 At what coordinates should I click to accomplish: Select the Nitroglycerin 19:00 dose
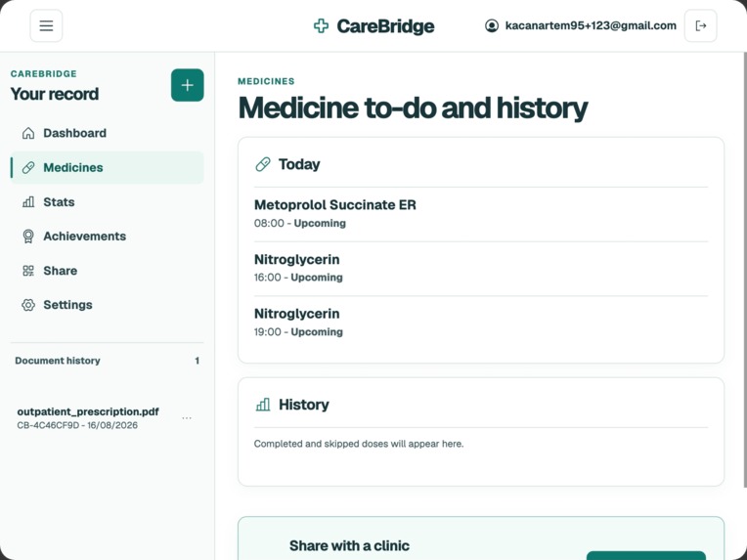[x=481, y=323]
